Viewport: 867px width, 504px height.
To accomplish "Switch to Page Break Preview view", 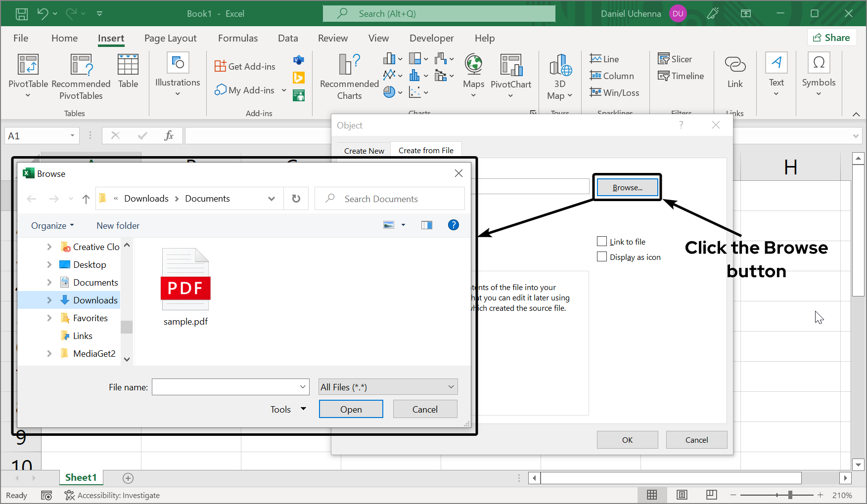I will (x=711, y=495).
